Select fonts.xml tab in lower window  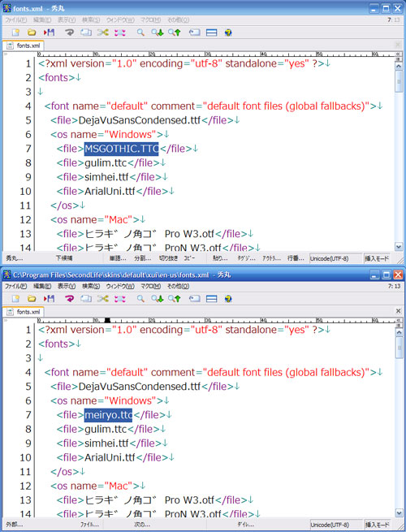24,311
